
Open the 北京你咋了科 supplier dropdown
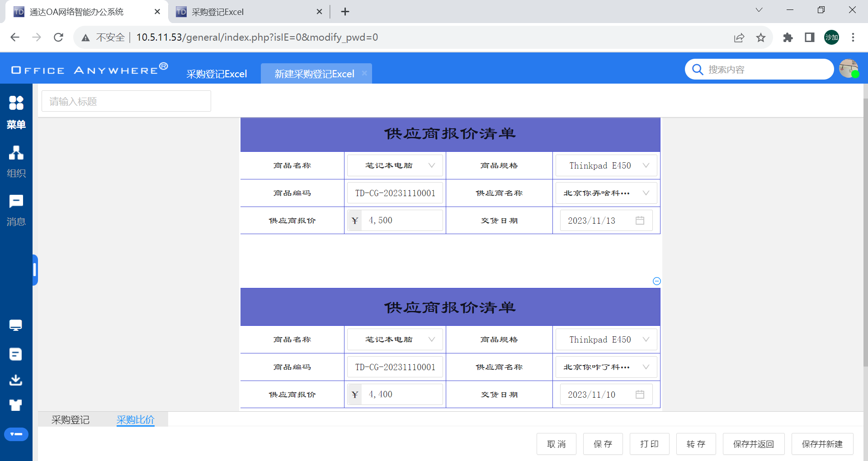pos(646,367)
